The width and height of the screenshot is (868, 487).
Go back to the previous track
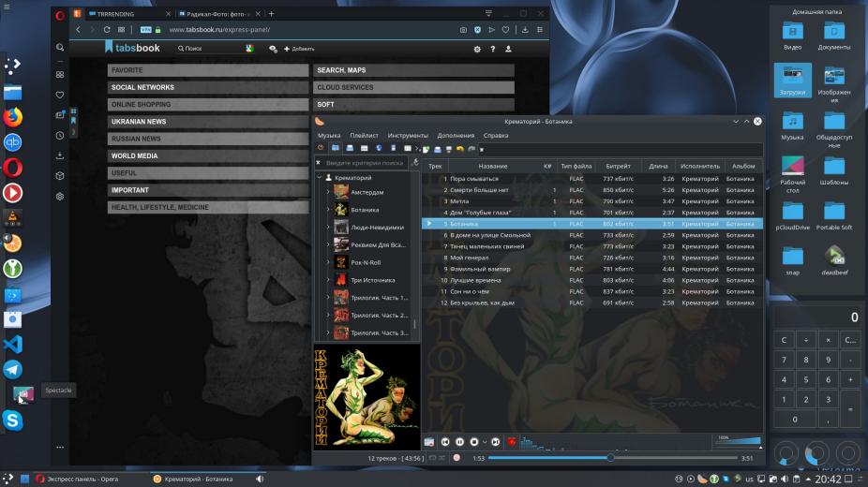click(x=445, y=441)
